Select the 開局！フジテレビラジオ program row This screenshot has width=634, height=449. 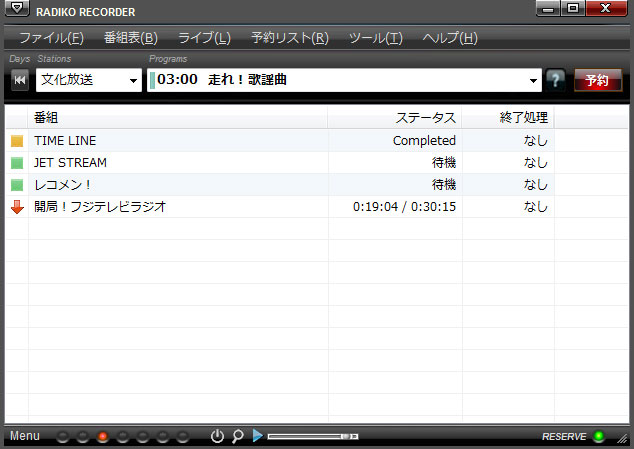317,207
